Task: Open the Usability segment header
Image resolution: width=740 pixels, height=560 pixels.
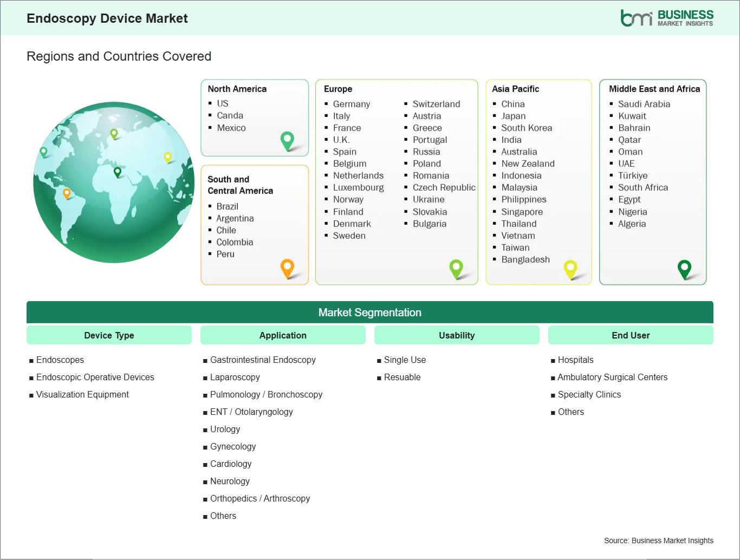Action: 457,335
